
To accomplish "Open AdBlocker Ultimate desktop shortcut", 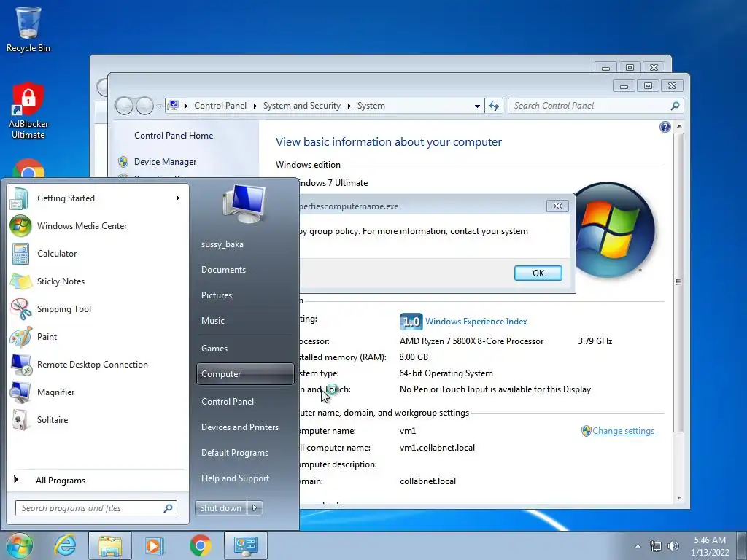I will [x=28, y=111].
